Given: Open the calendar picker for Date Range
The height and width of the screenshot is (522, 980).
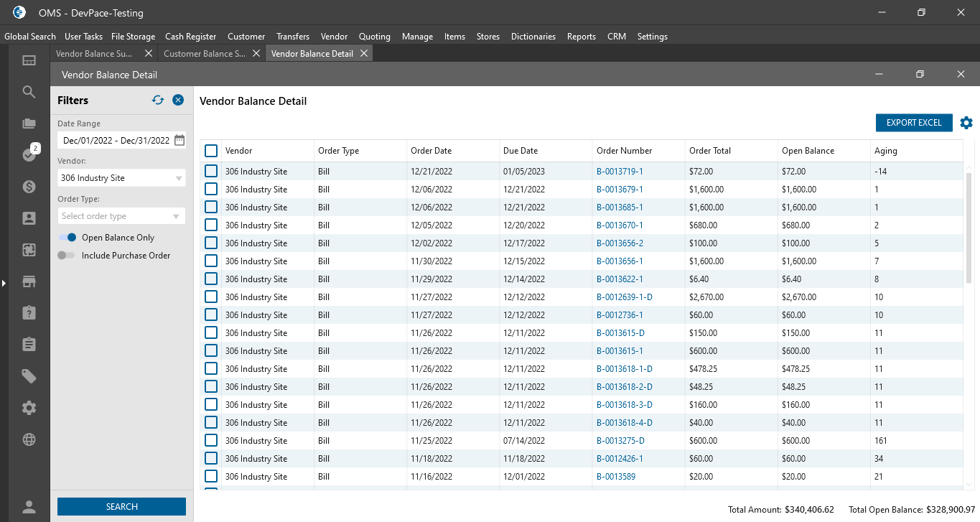Looking at the screenshot, I should click(x=179, y=140).
